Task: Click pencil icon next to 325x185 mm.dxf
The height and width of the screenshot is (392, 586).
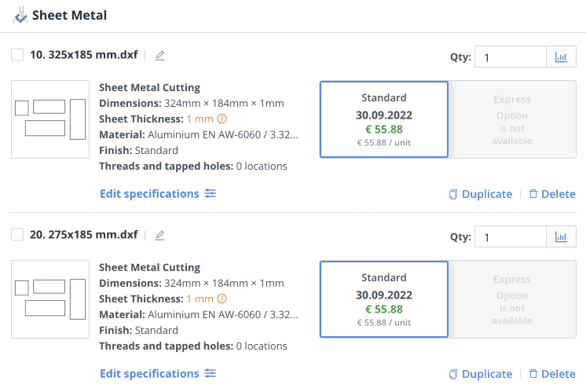Action: click(x=160, y=56)
